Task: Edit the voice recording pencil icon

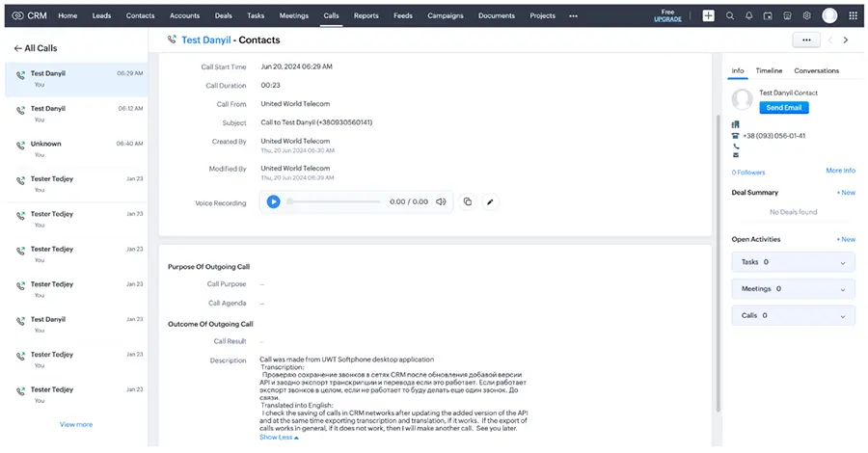Action: tap(490, 201)
